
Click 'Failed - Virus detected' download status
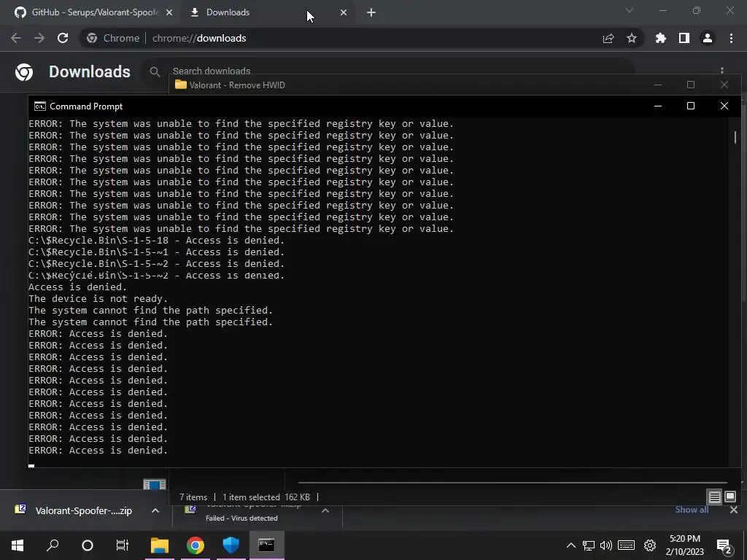click(241, 518)
